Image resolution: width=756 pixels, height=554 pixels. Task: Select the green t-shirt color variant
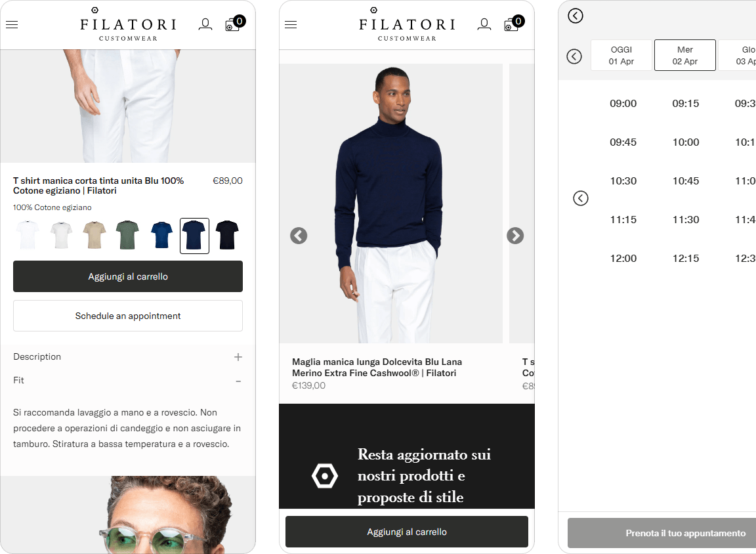[127, 235]
